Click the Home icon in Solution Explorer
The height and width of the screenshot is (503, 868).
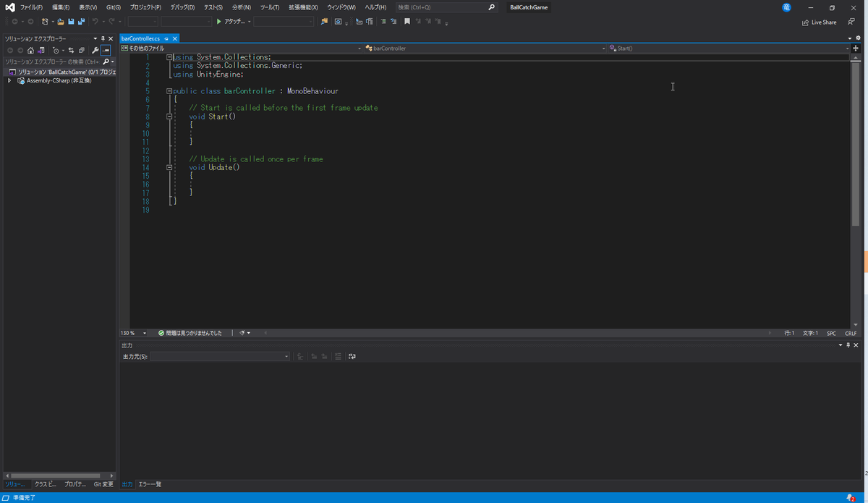click(x=30, y=51)
